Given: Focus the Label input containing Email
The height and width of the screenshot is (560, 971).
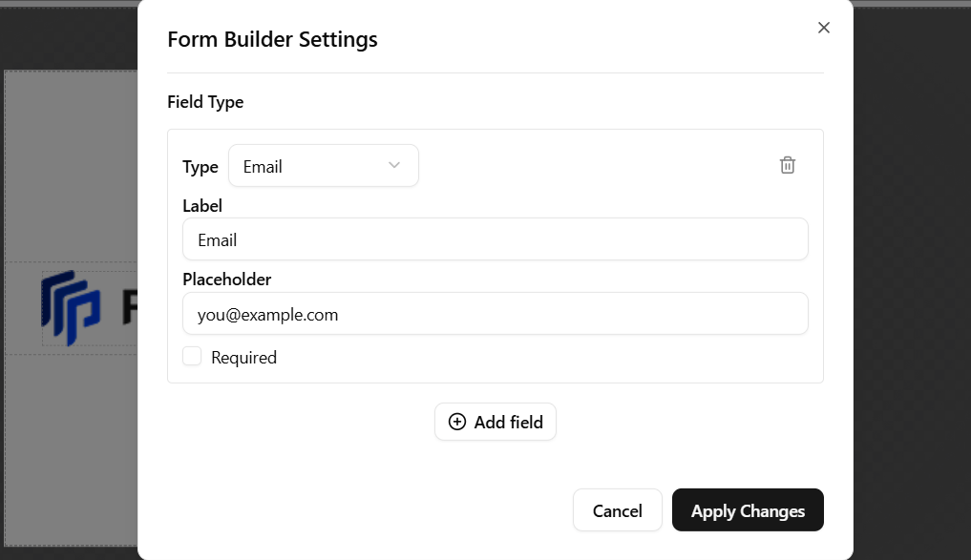Looking at the screenshot, I should tap(495, 239).
